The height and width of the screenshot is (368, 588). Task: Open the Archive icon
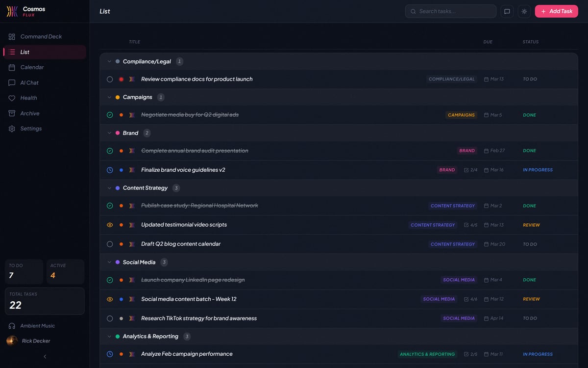[x=12, y=113]
